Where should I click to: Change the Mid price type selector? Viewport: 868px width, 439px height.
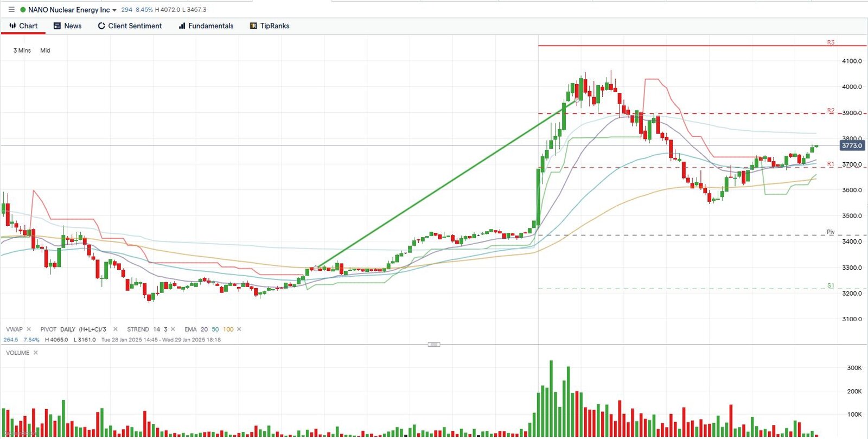(x=45, y=50)
